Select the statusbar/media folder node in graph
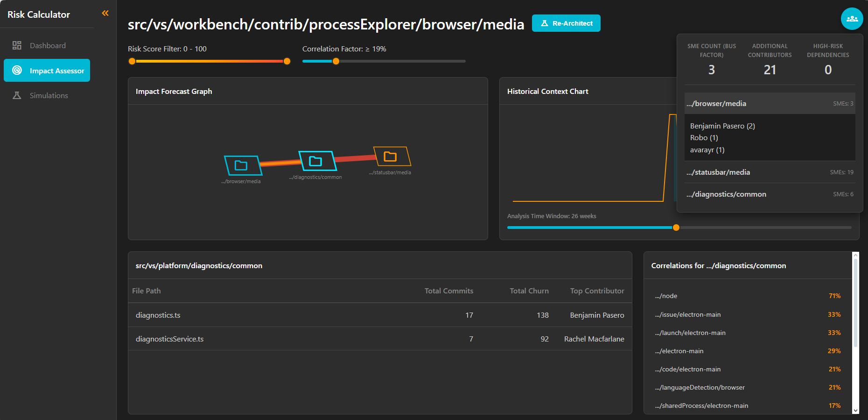Screen dimensions: 868x420 coord(391,157)
